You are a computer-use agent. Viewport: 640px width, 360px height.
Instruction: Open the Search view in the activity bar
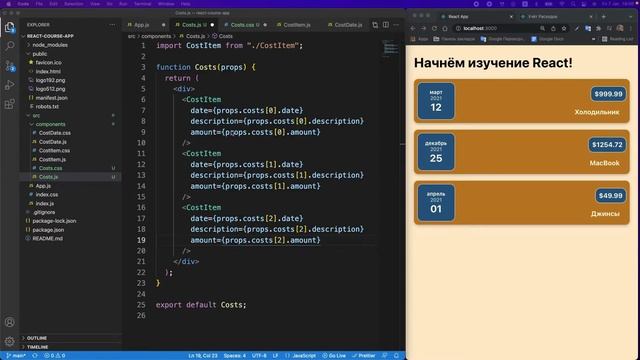click(x=9, y=46)
